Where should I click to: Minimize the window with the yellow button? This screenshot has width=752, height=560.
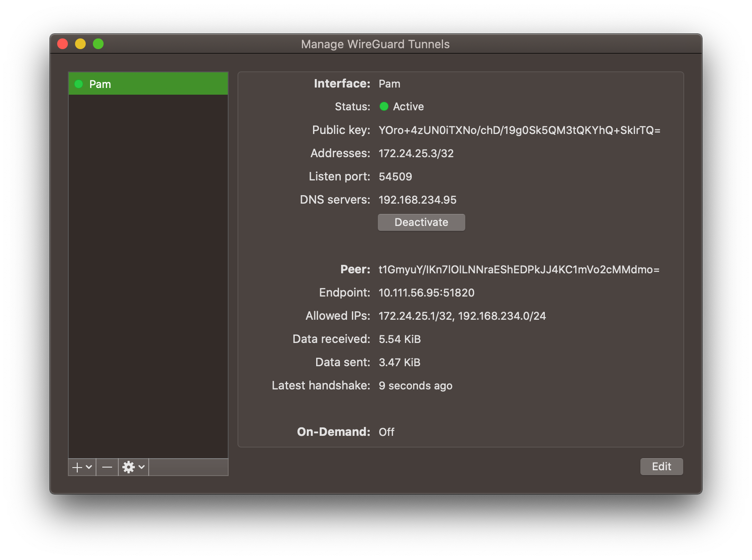pos(80,44)
